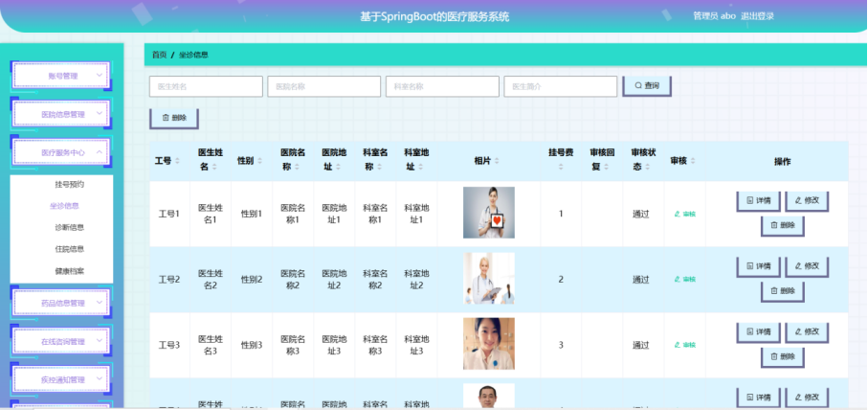868x410 pixels.
Task: Click 删除 for 工号1 row
Action: pyautogui.click(x=782, y=225)
